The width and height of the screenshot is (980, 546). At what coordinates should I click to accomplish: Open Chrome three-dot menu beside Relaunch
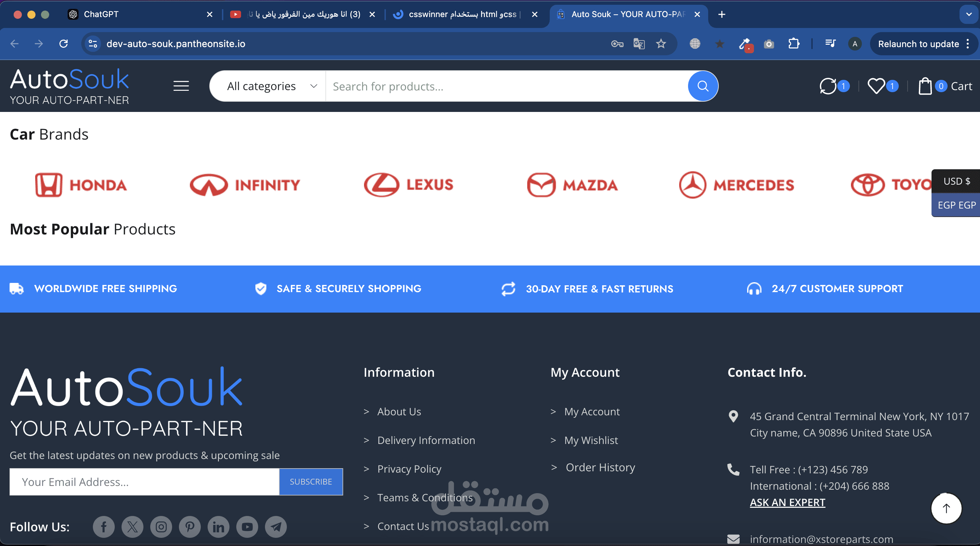pos(967,44)
